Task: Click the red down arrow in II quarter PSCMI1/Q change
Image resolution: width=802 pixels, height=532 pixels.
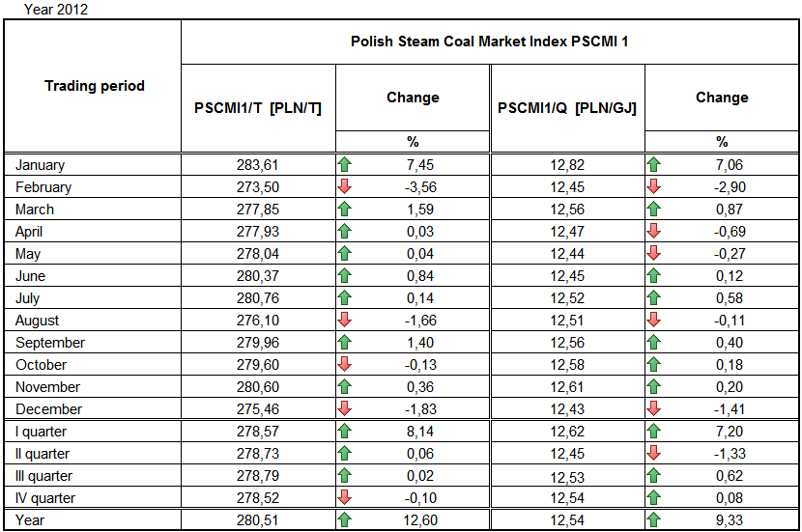Action: tap(654, 454)
